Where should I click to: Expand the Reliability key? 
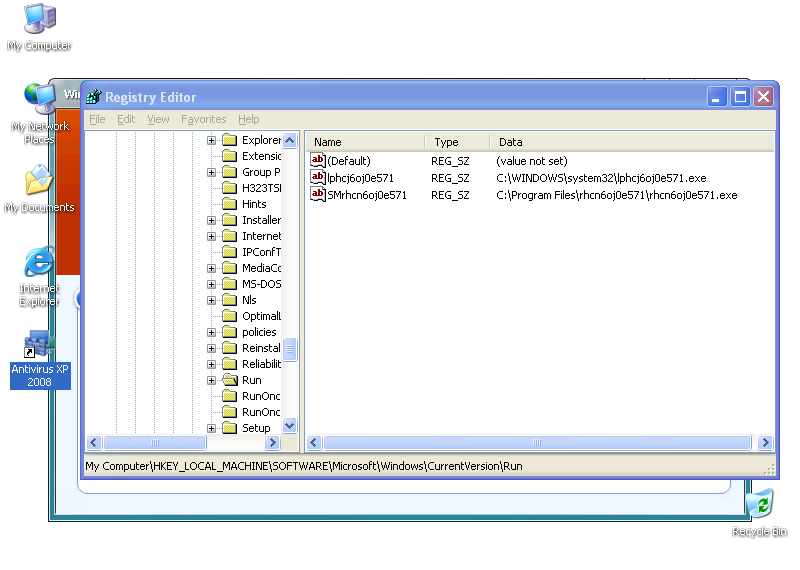tap(211, 364)
